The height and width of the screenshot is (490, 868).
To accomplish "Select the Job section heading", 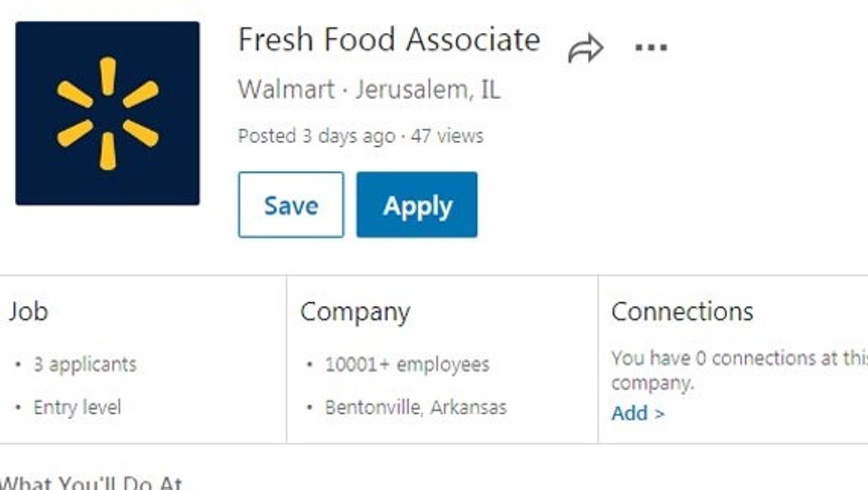I will (x=28, y=312).
